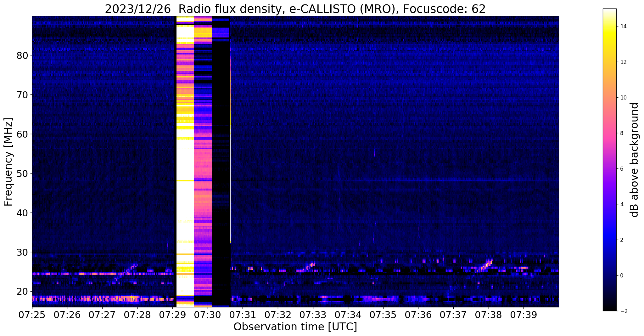The width and height of the screenshot is (644, 336).
Task: Select the 07:32 time tick label
Action: pyautogui.click(x=278, y=315)
